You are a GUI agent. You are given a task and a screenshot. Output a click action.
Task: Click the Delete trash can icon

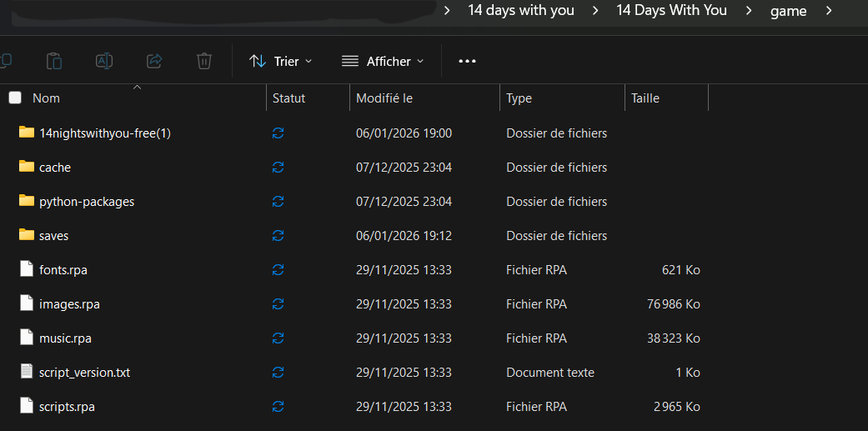[x=204, y=61]
